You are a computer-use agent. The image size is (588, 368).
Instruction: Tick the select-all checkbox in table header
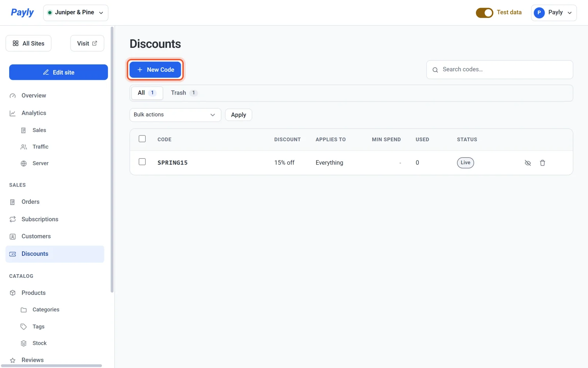142,139
